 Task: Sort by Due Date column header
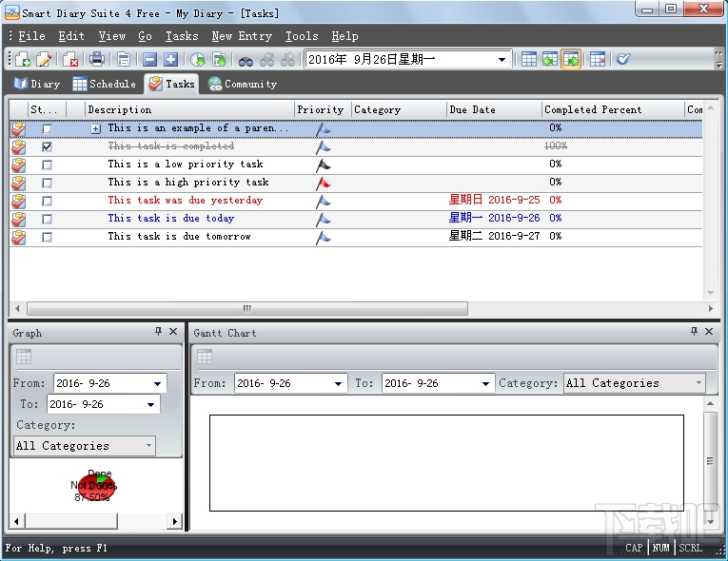pyautogui.click(x=494, y=109)
